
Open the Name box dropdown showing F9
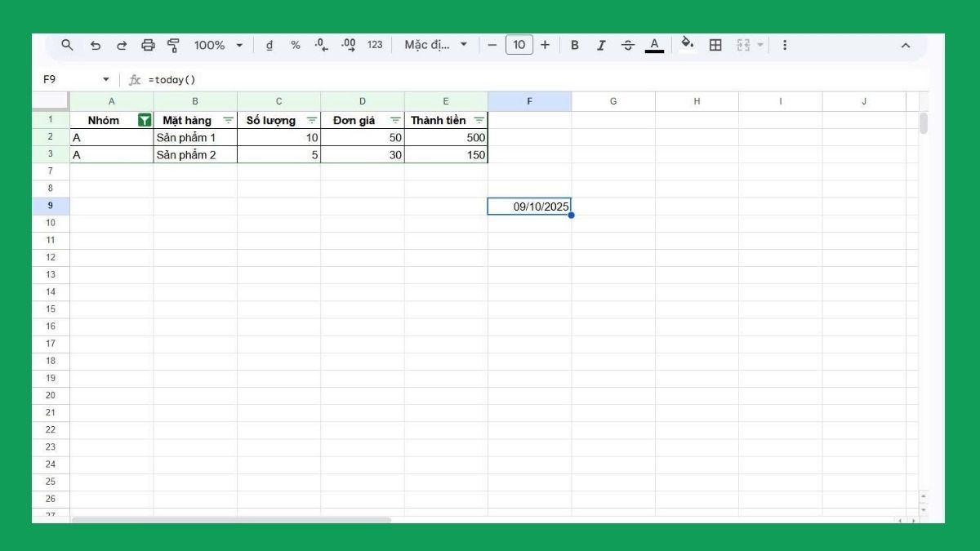107,79
